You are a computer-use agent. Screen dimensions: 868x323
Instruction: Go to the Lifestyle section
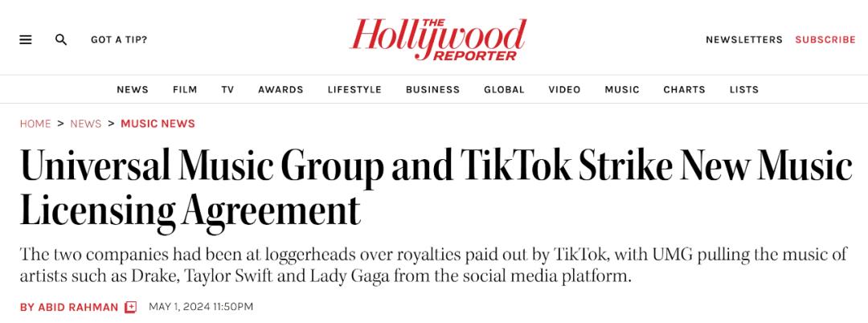(354, 90)
